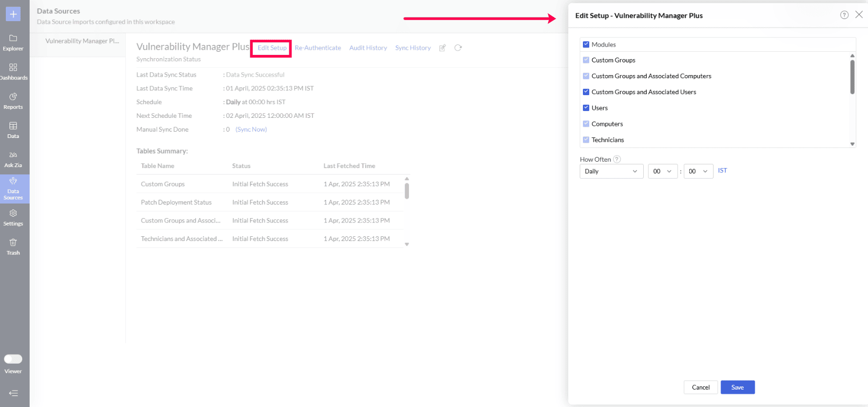Open Reports from the sidebar
868x407 pixels.
pos(13,101)
